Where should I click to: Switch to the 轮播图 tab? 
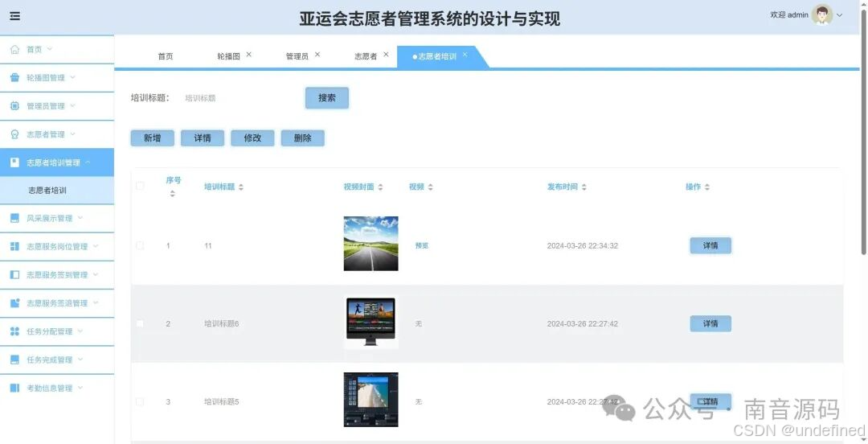[x=228, y=56]
